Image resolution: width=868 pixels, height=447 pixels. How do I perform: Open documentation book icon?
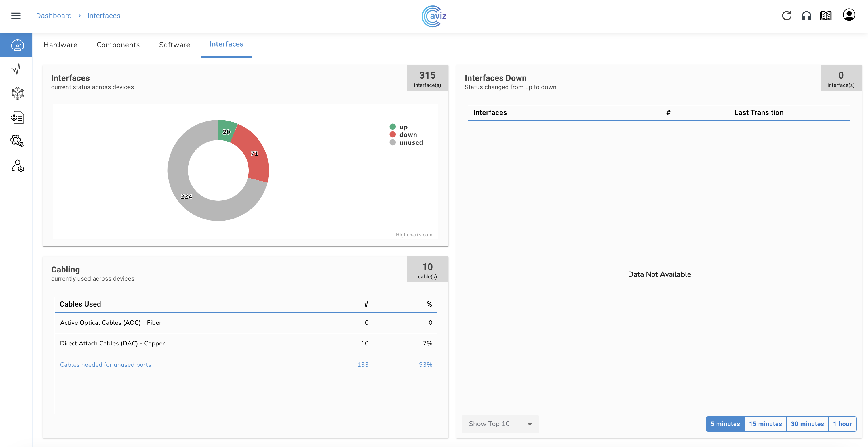point(826,16)
